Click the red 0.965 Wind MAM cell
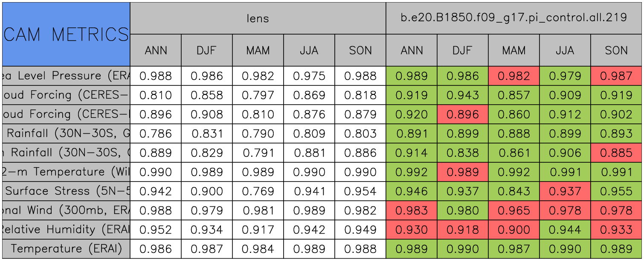 coord(513,210)
